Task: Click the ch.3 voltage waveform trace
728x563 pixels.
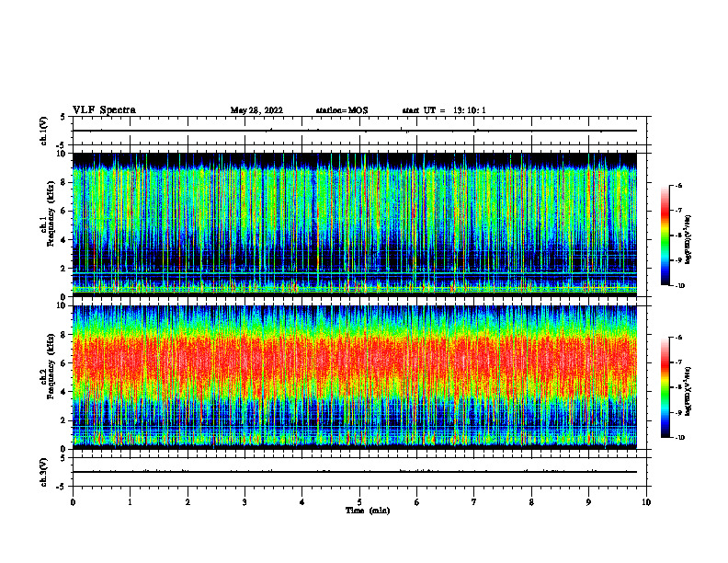Action: pos(354,472)
